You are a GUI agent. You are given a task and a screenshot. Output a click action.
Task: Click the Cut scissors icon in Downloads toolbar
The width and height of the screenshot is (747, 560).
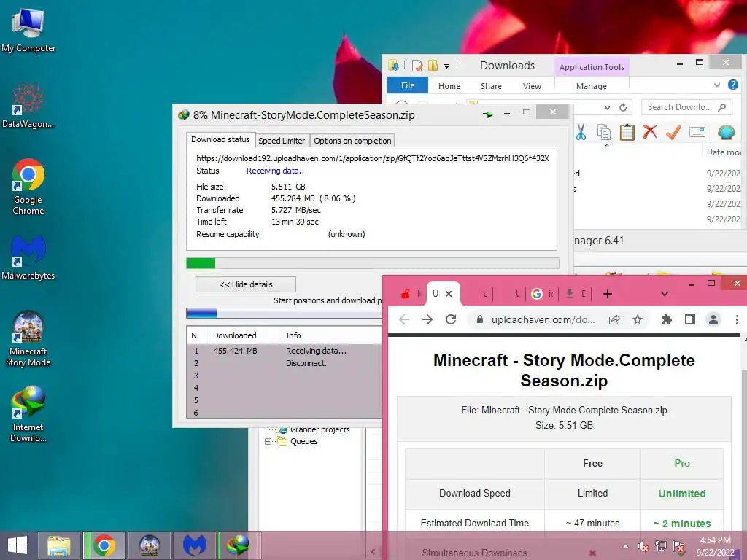coord(581,132)
